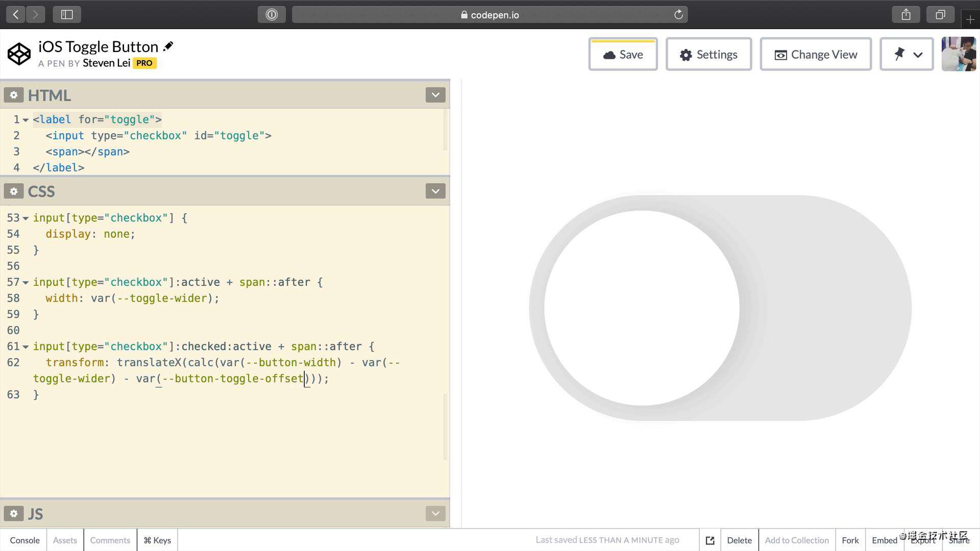Open CSS editor settings gear
The width and height of the screenshot is (980, 551).
coord(14,191)
